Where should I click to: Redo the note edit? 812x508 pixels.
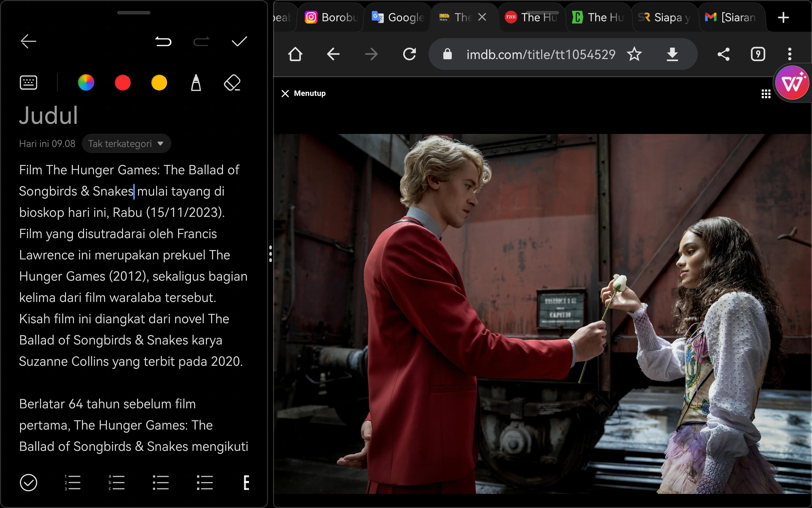pos(201,42)
